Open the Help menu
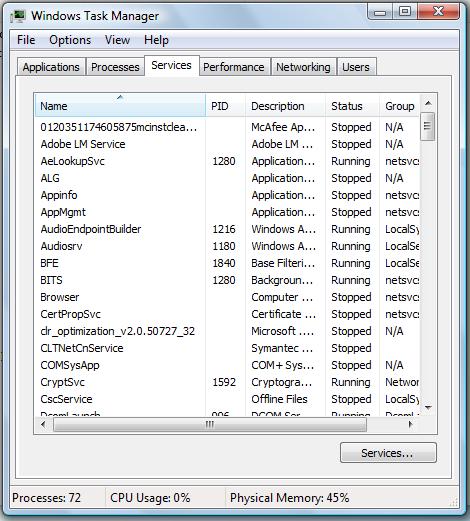 (156, 40)
